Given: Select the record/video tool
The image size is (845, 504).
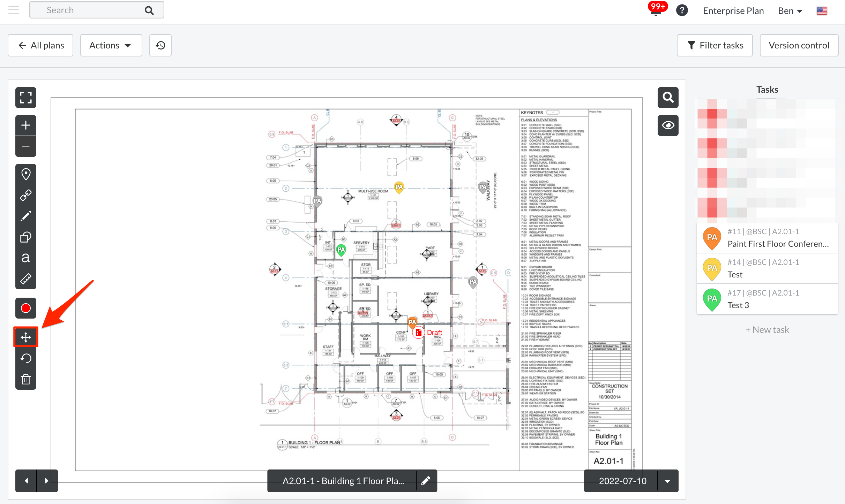Looking at the screenshot, I should (x=25, y=308).
